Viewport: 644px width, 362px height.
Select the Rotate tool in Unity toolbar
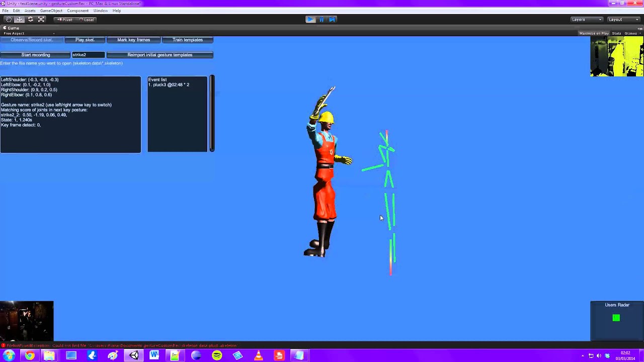coord(31,19)
